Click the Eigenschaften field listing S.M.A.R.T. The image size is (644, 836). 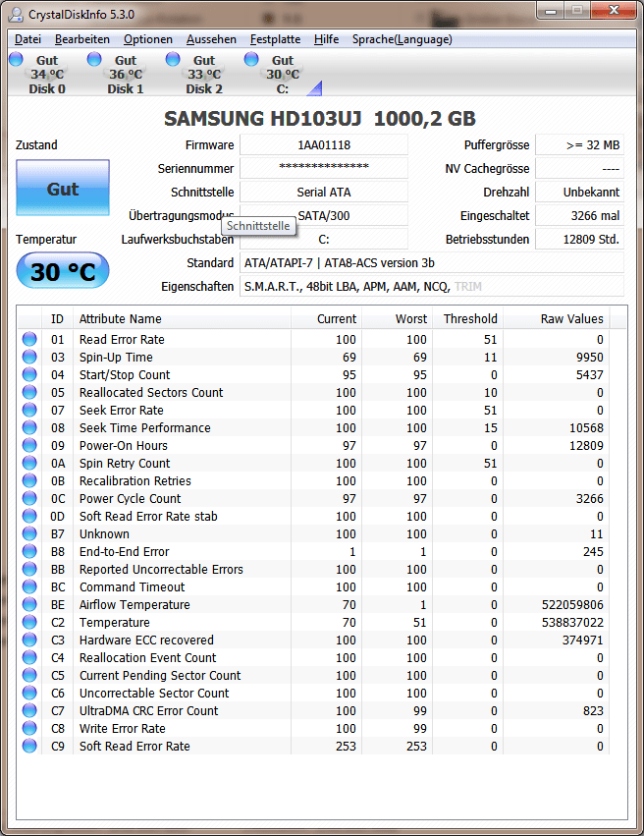(x=432, y=286)
